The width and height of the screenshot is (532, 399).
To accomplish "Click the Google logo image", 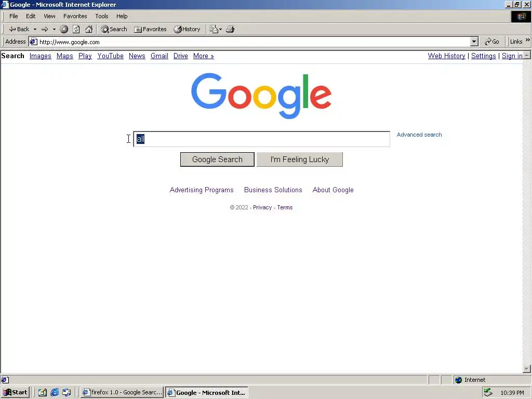I will [x=261, y=96].
